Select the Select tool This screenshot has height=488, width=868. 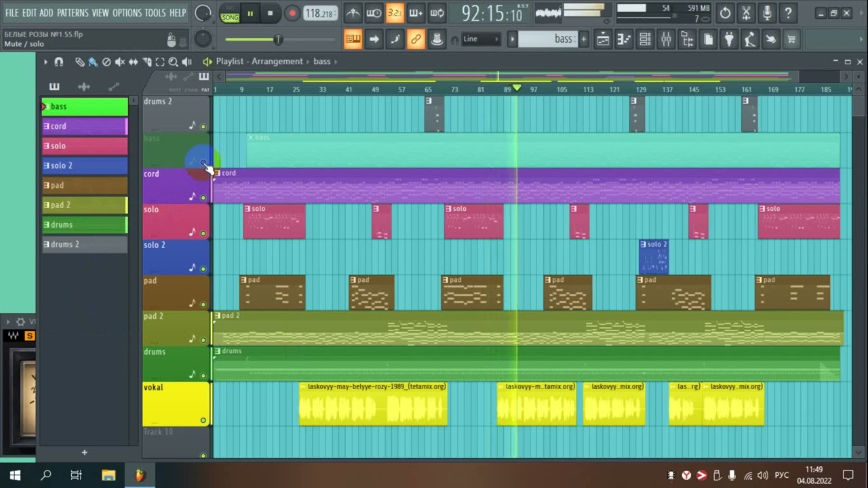tap(160, 62)
